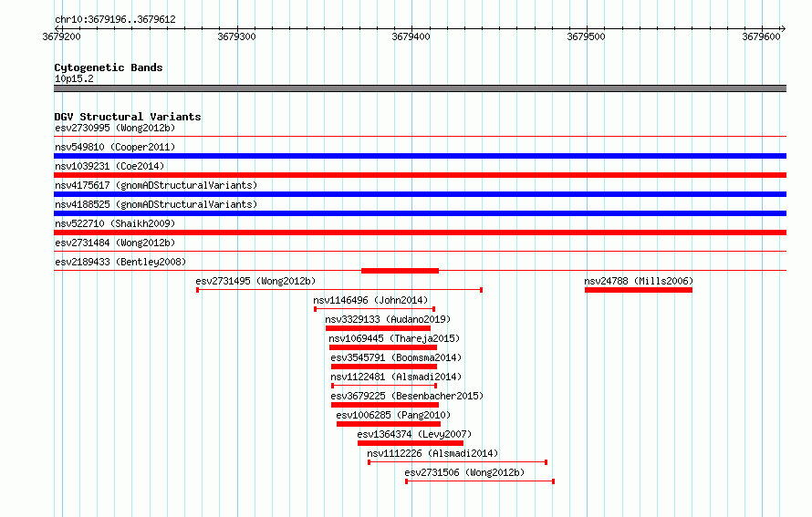Click the esv2730995 (Wong2012b) variant label
Image resolution: width=812 pixels, height=517 pixels.
pyautogui.click(x=115, y=128)
